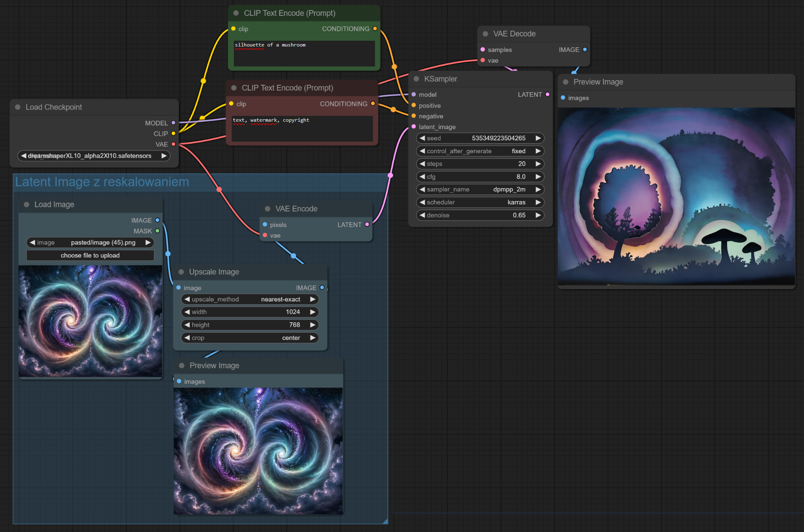Open upscale_method nearest-exact selector
This screenshot has height=532, width=804.
pyautogui.click(x=250, y=299)
